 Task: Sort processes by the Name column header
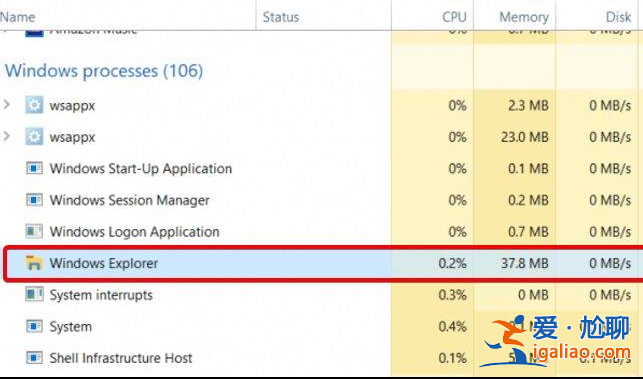[x=18, y=17]
